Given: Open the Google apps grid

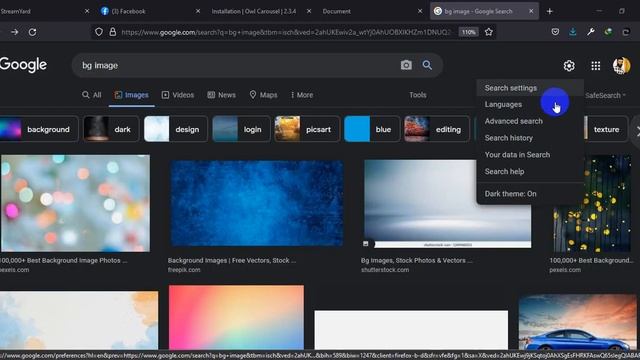Looking at the screenshot, I should pyautogui.click(x=596, y=66).
